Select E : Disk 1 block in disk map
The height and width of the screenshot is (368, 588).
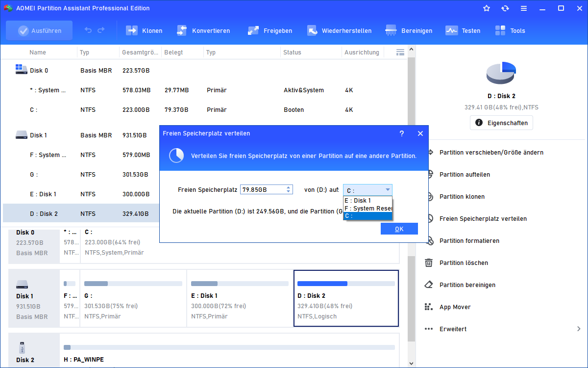[x=240, y=298]
